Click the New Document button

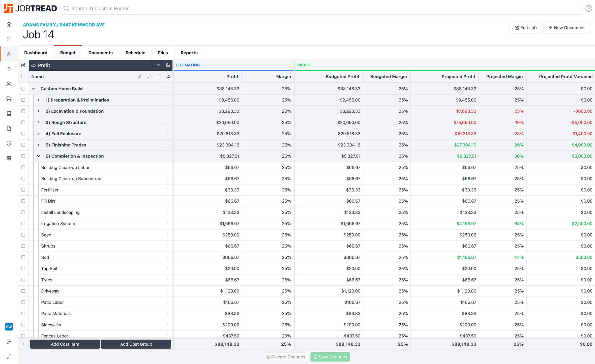pyautogui.click(x=566, y=28)
